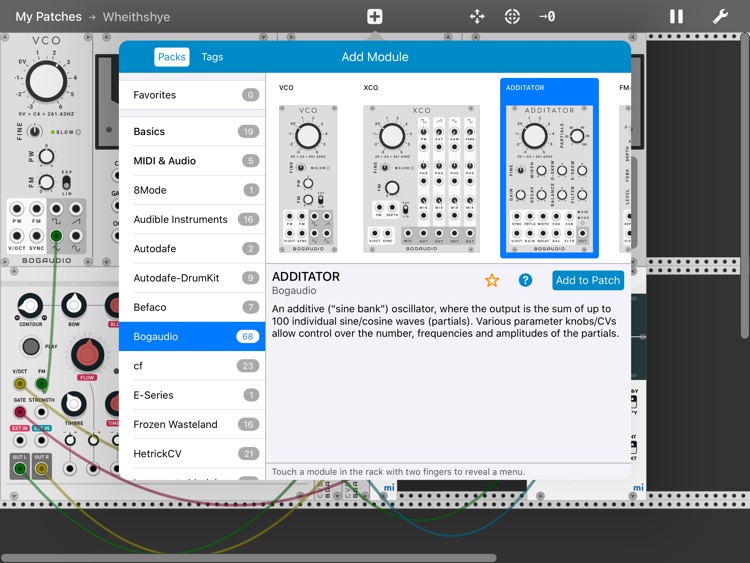This screenshot has width=750, height=563.
Task: Click the rack VCO saw wave output jack
Action: pyautogui.click(x=76, y=209)
